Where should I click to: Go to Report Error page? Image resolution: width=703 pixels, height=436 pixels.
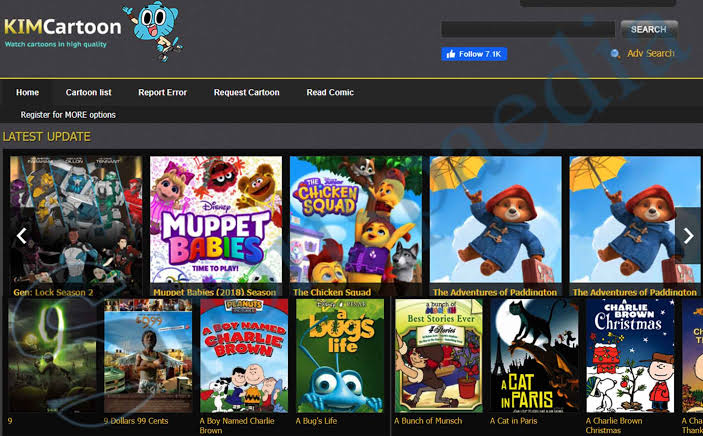(162, 93)
